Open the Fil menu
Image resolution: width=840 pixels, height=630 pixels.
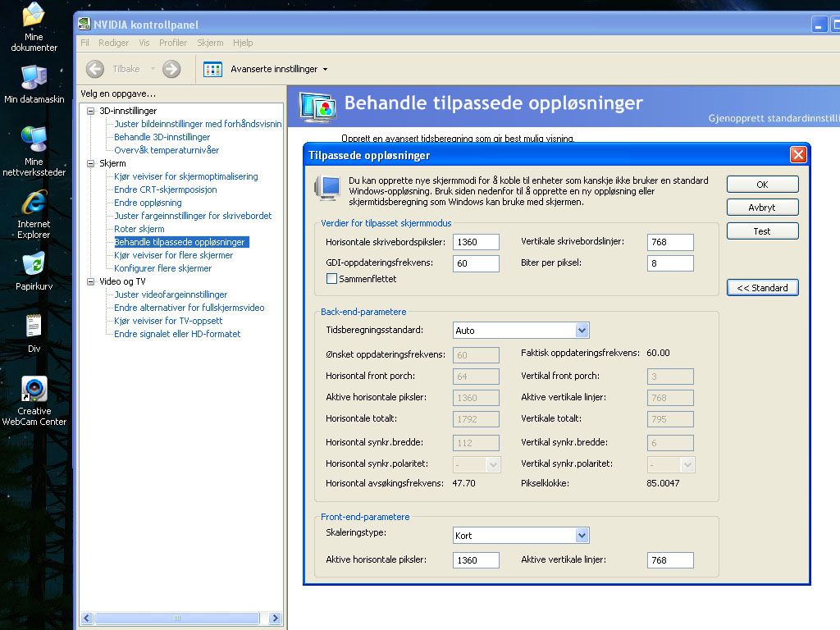coord(84,43)
